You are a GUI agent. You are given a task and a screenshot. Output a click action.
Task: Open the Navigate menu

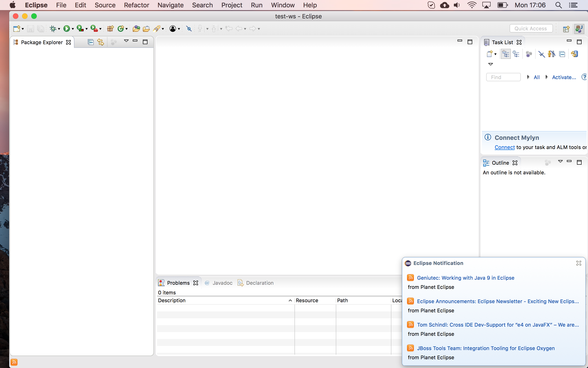170,5
